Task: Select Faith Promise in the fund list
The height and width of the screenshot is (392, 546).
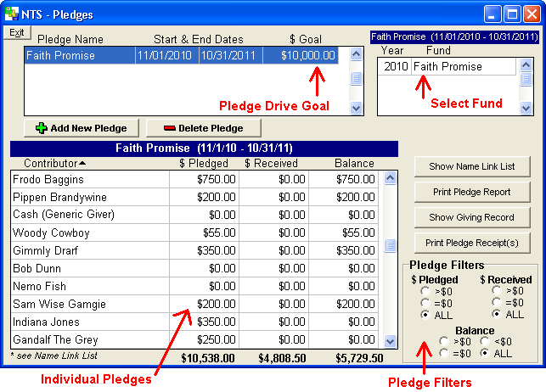Action: 464,66
